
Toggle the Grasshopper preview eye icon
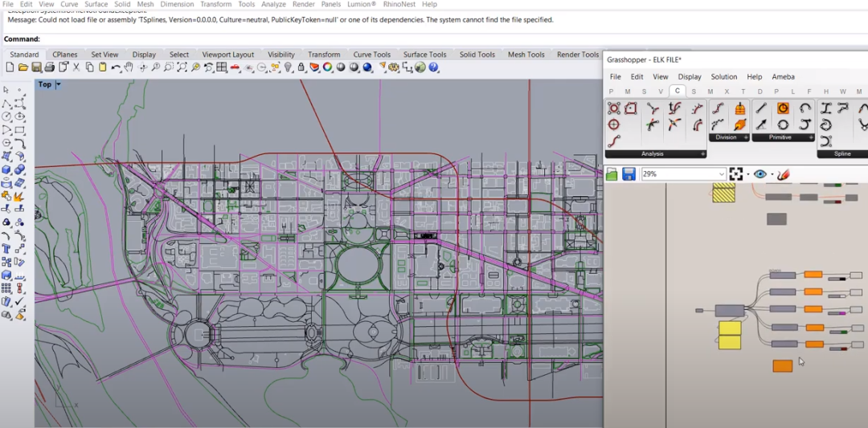point(759,174)
